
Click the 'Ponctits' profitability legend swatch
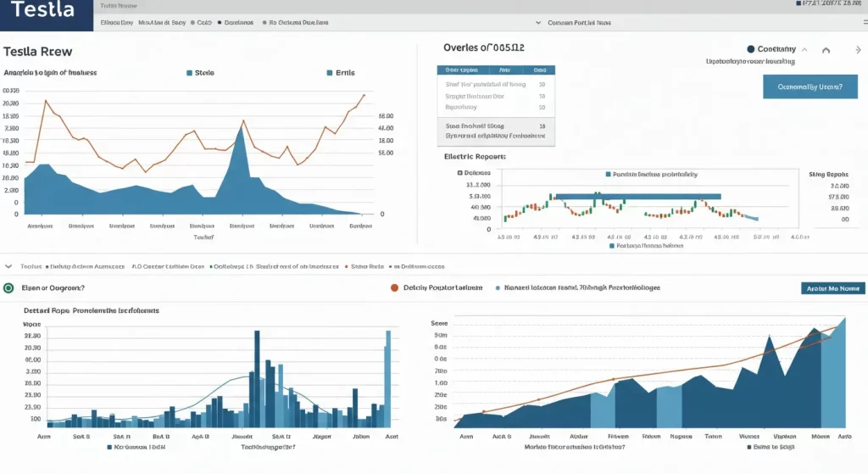pos(608,175)
